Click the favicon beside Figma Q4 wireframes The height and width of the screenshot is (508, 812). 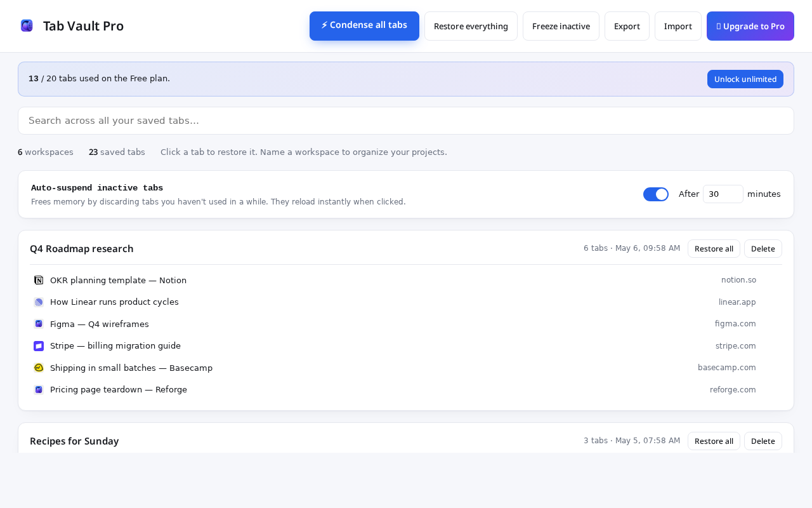pos(39,324)
